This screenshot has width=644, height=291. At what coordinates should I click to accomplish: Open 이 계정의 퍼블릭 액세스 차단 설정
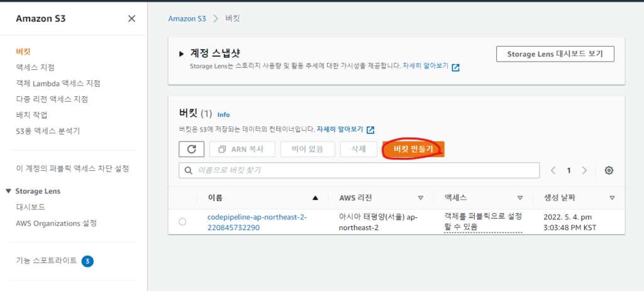click(72, 168)
